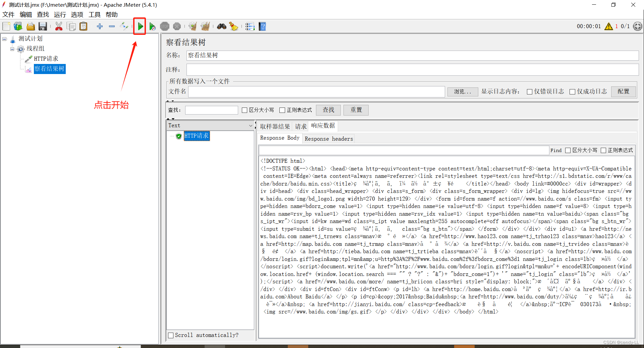Click the Collapse All minus icon
Image resolution: width=644 pixels, height=348 pixels.
[x=112, y=26]
